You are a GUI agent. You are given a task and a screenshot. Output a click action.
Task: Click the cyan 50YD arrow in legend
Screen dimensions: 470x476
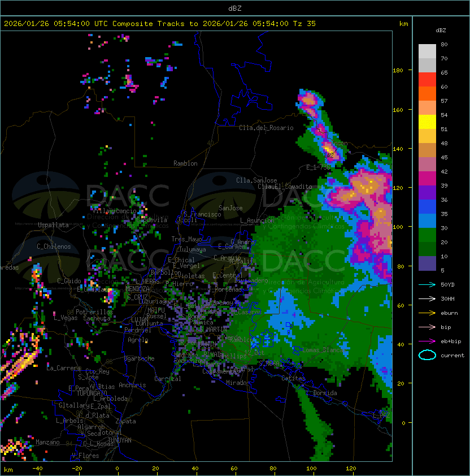pyautogui.click(x=427, y=285)
